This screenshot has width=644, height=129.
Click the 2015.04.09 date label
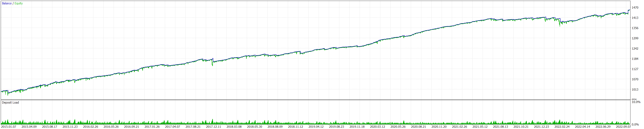click(29, 127)
